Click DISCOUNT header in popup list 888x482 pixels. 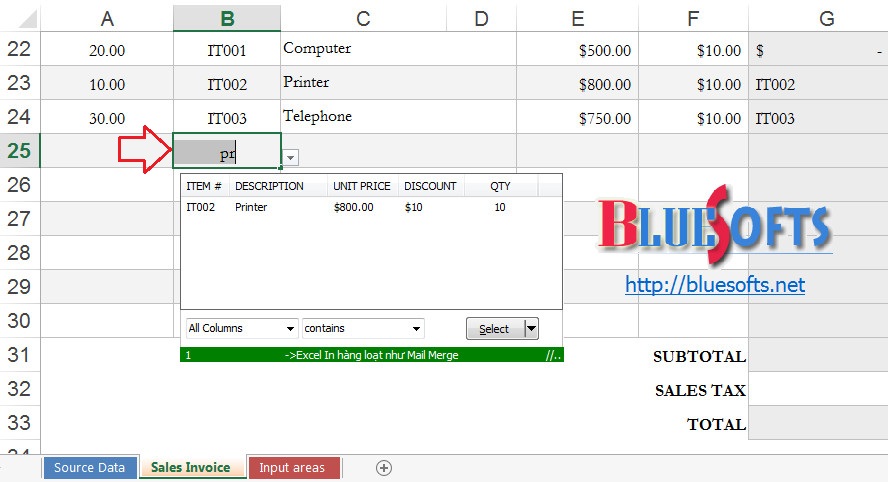[431, 186]
